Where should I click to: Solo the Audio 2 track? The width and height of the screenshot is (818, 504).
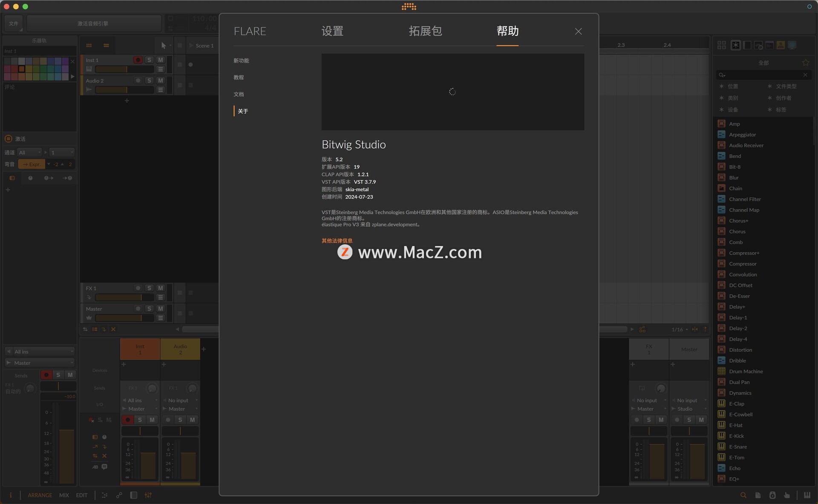pos(149,80)
